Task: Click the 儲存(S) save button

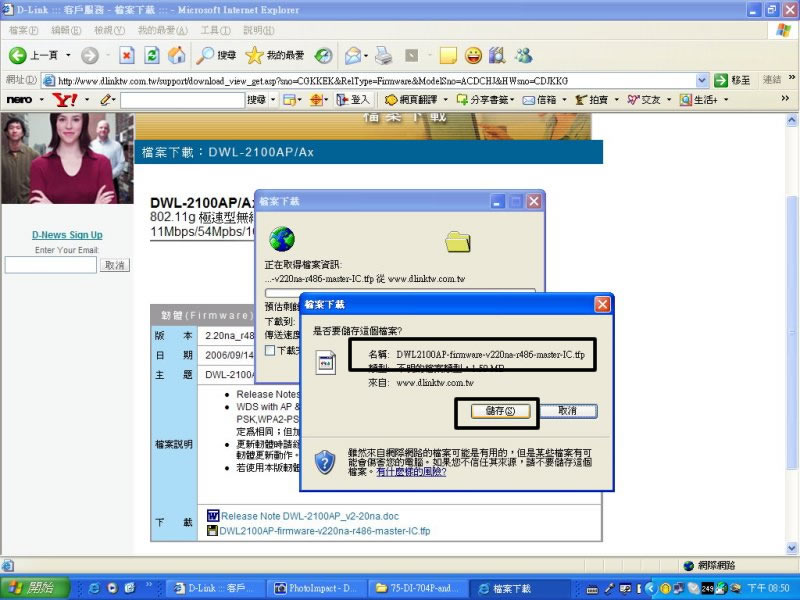Action: tap(500, 411)
